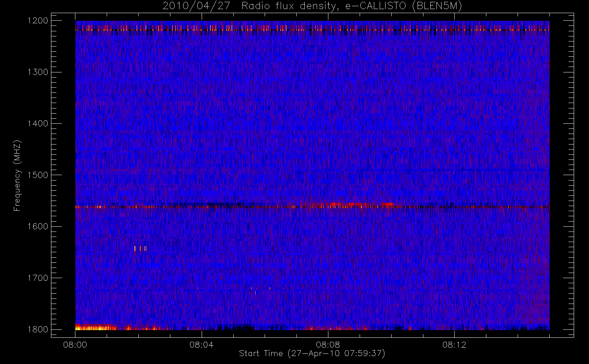Click the 1400 frequency tick label
The height and width of the screenshot is (364, 589).
click(38, 123)
